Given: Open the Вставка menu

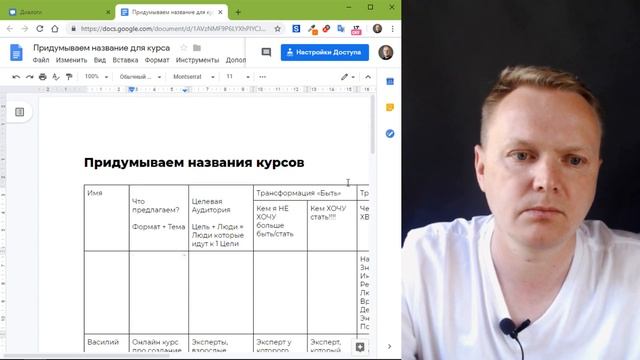Looking at the screenshot, I should click(125, 60).
